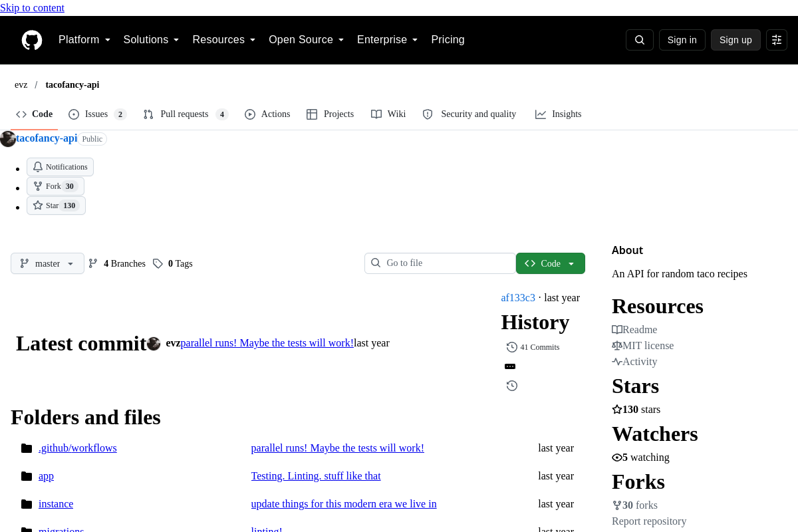The width and height of the screenshot is (798, 532).
Task: Star the repository with Star button
Action: click(x=56, y=205)
